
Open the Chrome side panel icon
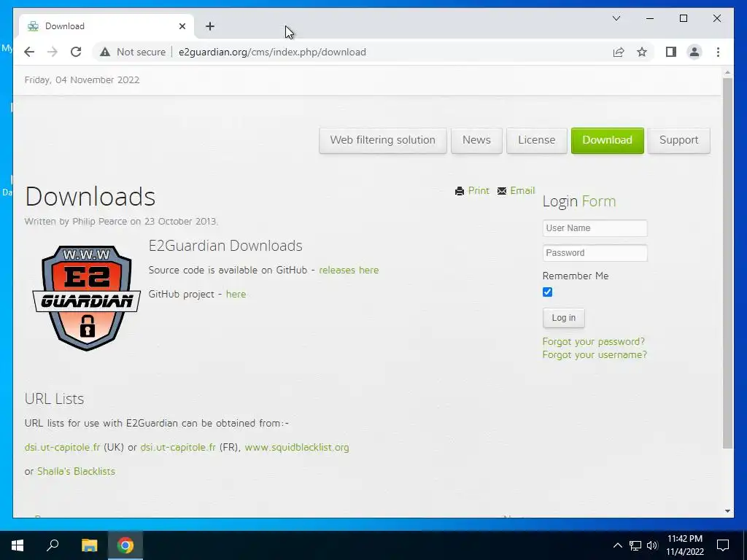671,52
